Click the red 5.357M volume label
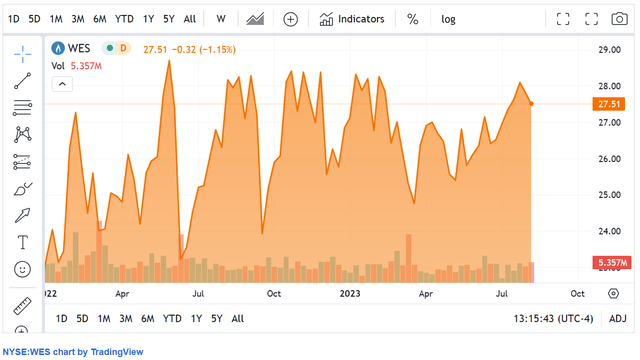 [x=612, y=262]
